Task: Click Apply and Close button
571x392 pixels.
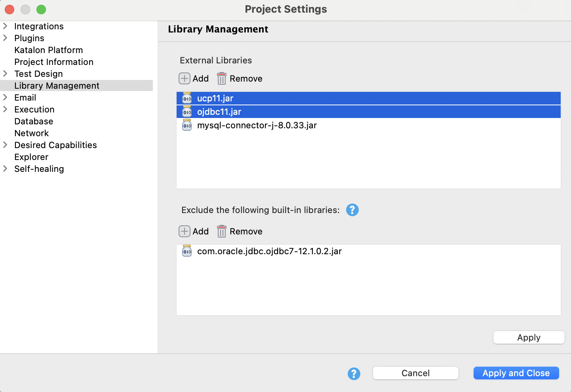Action: [x=516, y=373]
